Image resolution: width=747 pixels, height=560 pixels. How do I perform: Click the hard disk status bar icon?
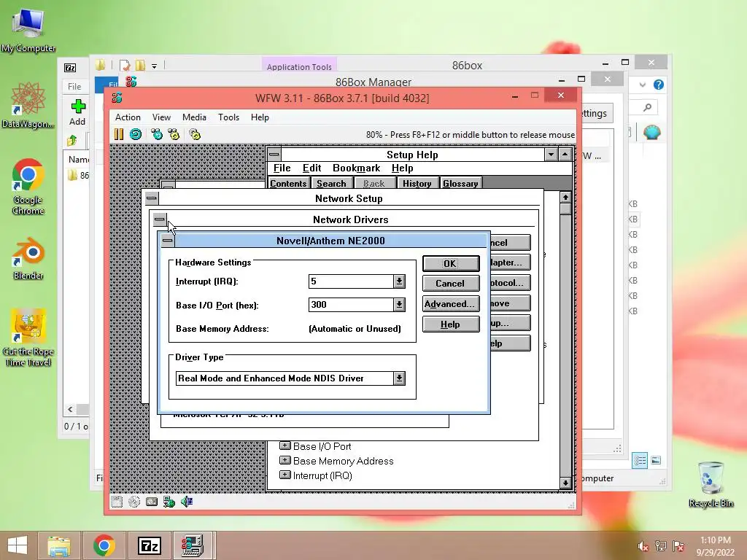[x=152, y=502]
